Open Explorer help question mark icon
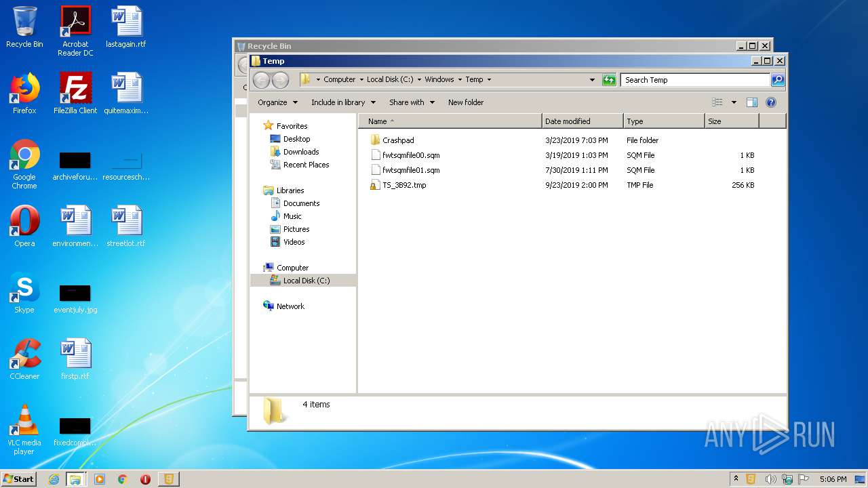The image size is (868, 488). click(771, 102)
